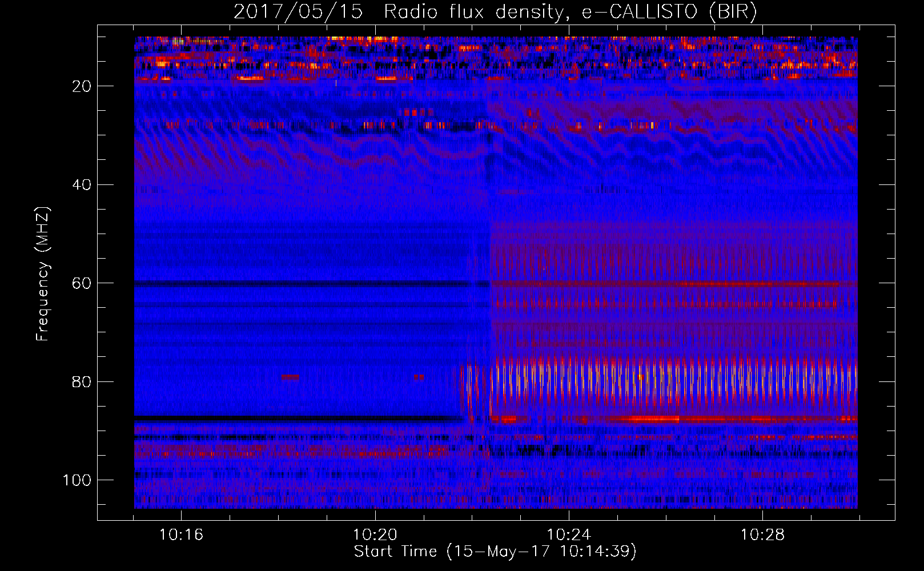Click the '10:20' time tick label
This screenshot has width=924, height=571.
coord(375,535)
